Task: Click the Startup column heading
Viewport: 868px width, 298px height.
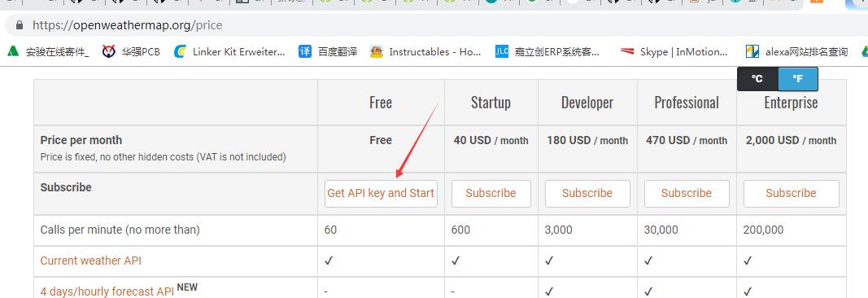Action: tap(491, 103)
